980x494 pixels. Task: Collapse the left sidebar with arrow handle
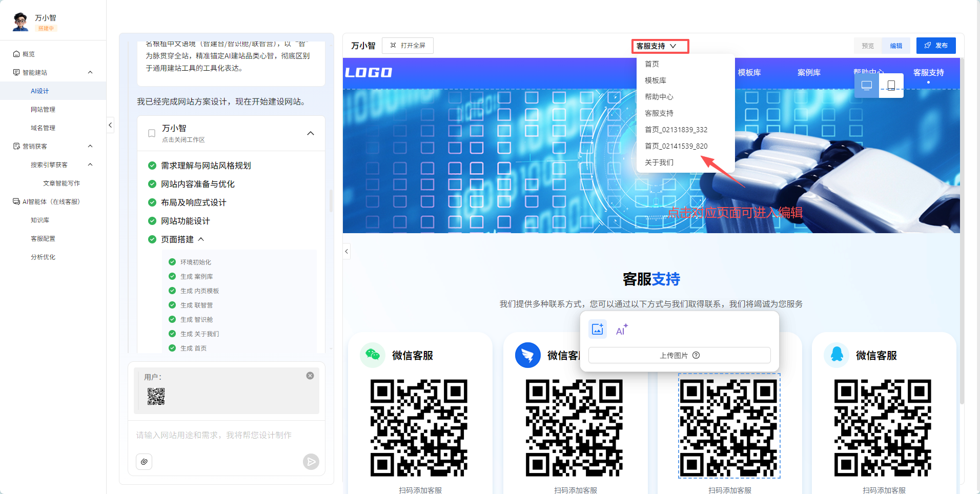pyautogui.click(x=110, y=125)
